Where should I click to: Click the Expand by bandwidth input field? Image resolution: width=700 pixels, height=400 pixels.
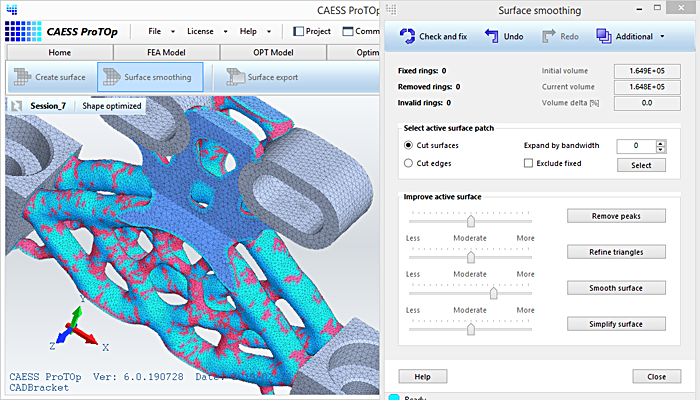(x=634, y=146)
